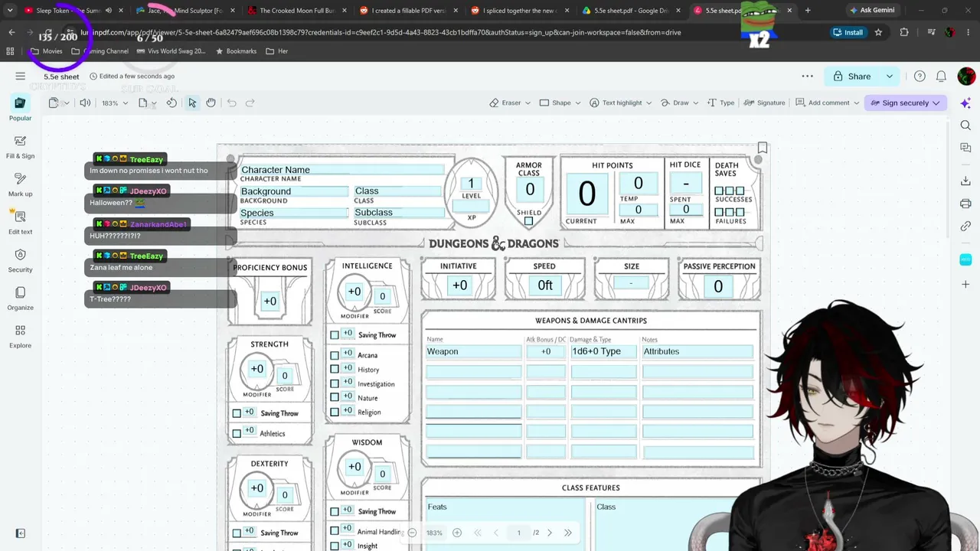
Task: Expand the Shape tool options
Action: pos(577,103)
